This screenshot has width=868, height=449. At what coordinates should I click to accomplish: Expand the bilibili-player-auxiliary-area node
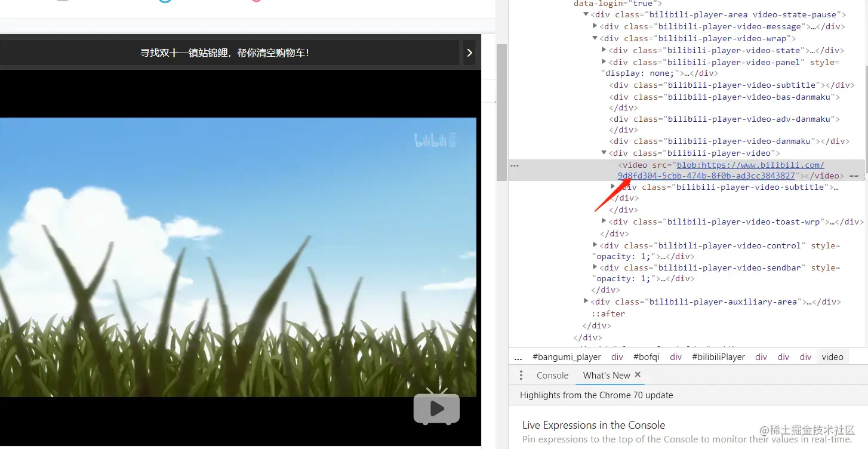(586, 301)
